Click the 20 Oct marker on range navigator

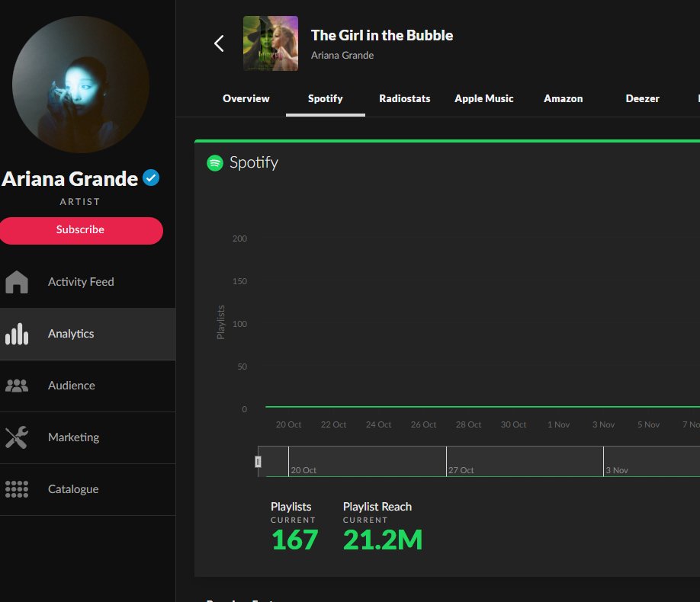click(303, 470)
